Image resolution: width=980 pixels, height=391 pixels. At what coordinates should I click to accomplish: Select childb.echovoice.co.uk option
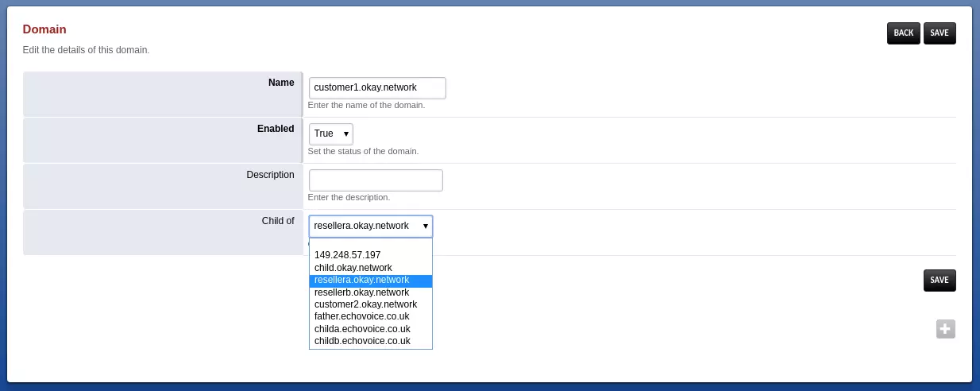click(x=371, y=341)
